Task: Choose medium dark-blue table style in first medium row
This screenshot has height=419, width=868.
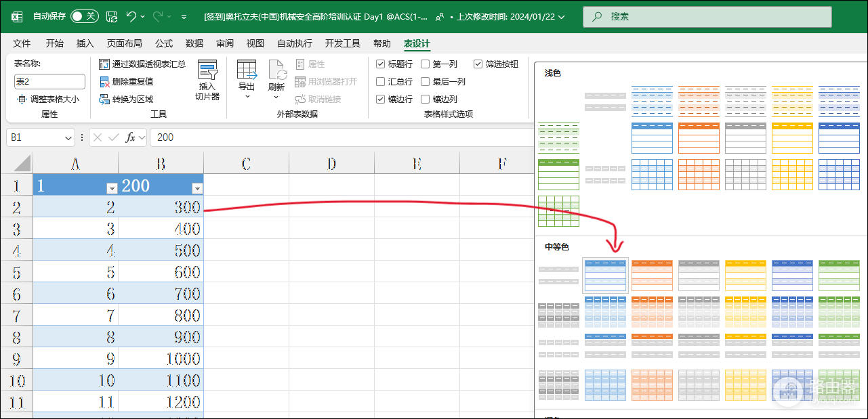Action: 792,275
